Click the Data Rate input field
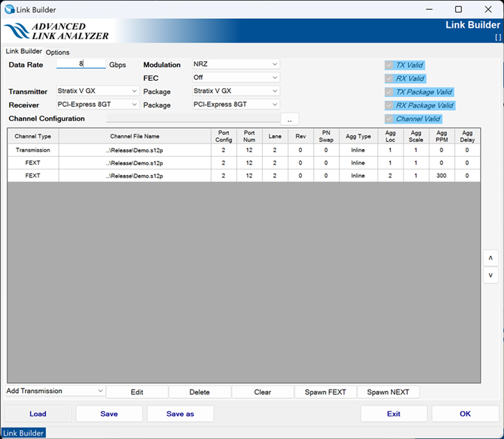This screenshot has height=439, width=504. click(81, 63)
